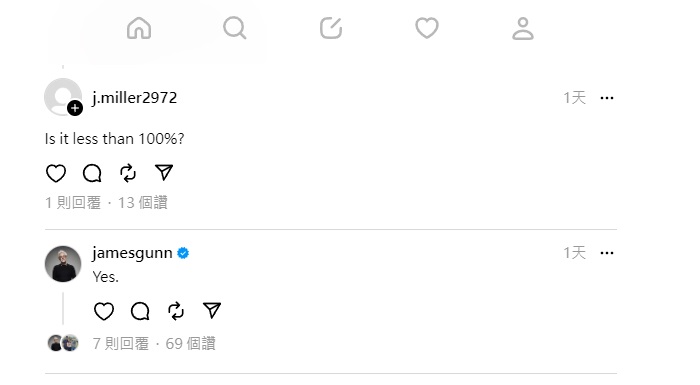Create a new thread with compose icon

(x=331, y=28)
